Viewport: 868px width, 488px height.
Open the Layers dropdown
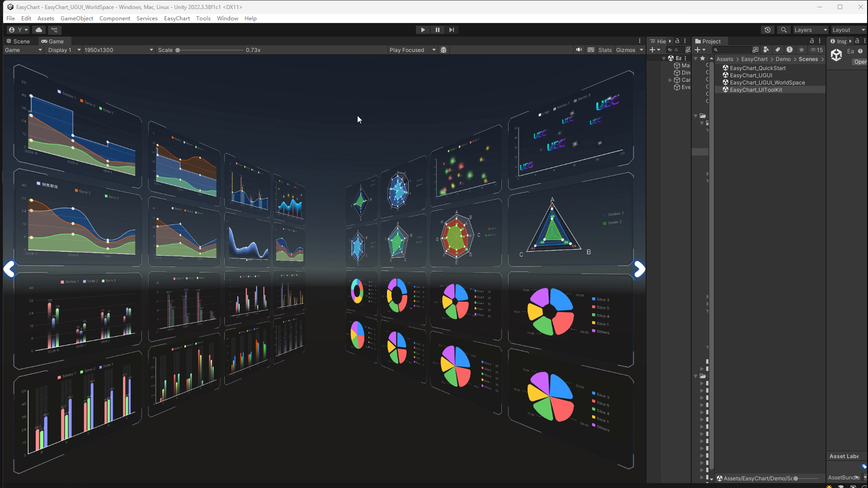click(810, 30)
